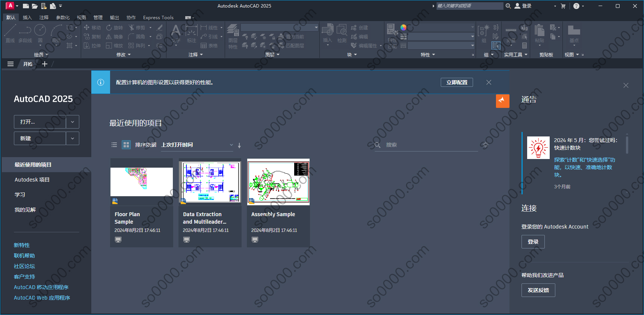Expand the Draw (绘图) panel
The image size is (644, 315).
[41, 55]
